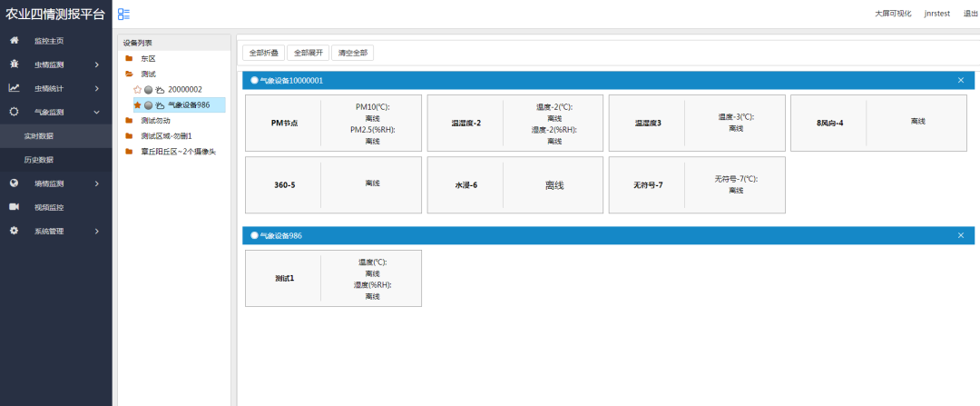Toggle the sidebar with the top list icon
980x406 pixels.
[x=123, y=14]
